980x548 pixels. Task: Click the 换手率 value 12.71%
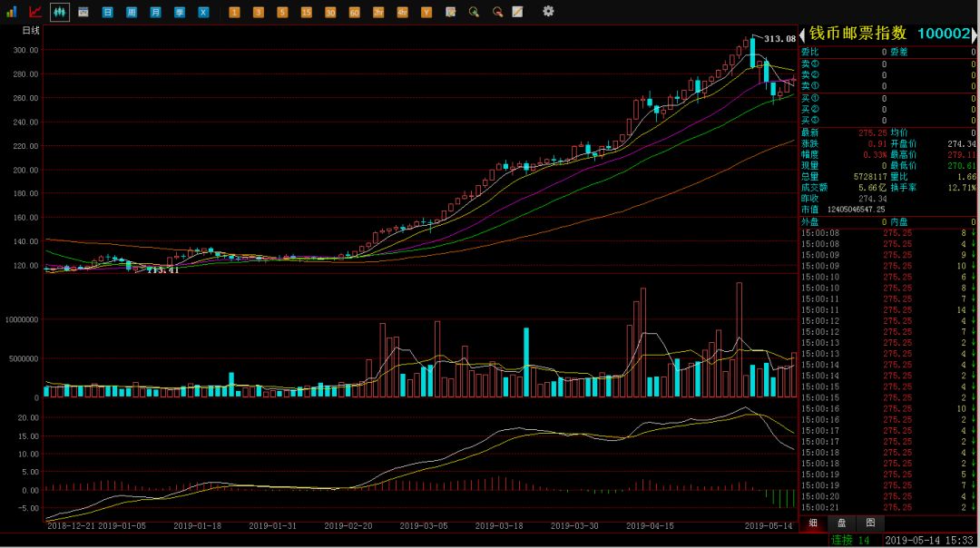(x=961, y=188)
